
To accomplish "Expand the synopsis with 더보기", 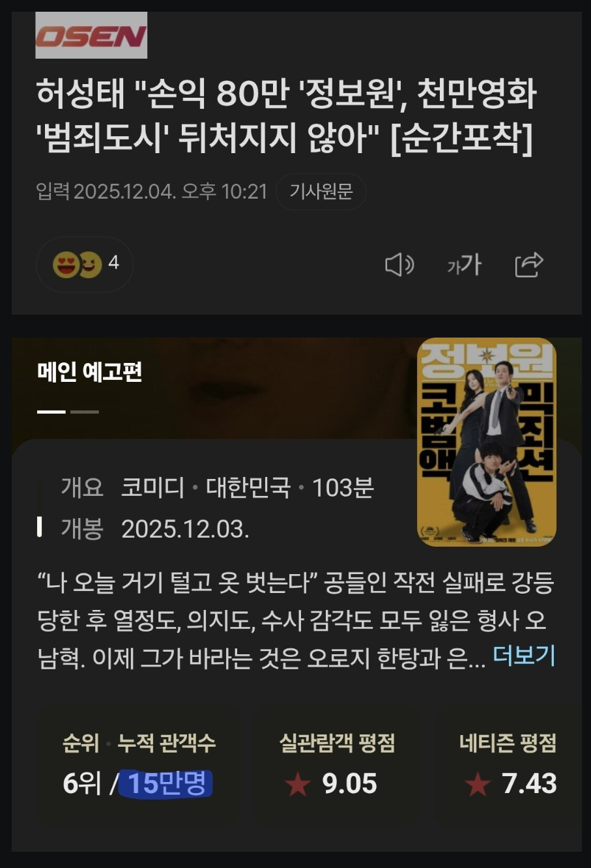I will coord(524,656).
